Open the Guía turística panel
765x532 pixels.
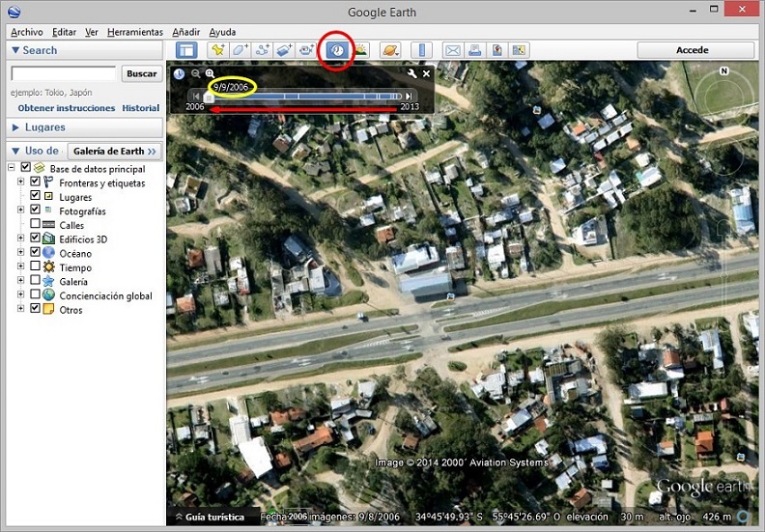tap(210, 517)
